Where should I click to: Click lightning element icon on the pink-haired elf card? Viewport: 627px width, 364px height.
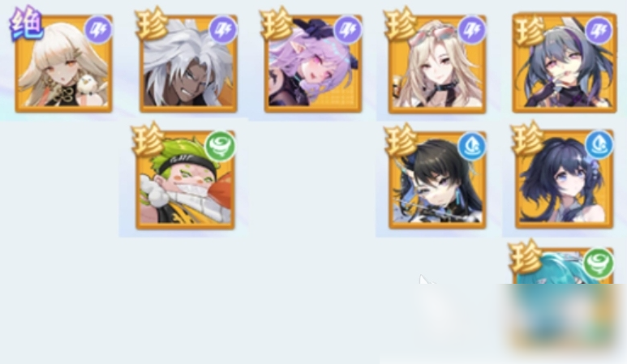[347, 29]
